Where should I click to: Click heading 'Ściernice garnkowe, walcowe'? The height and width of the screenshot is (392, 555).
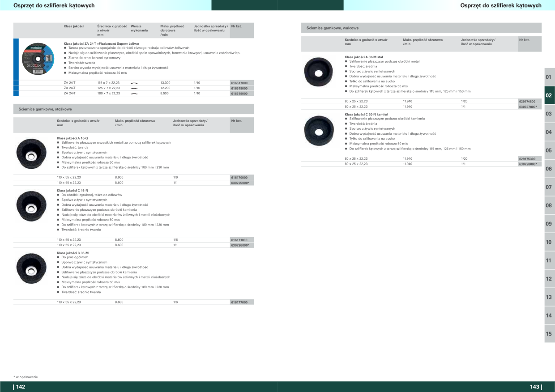pyautogui.click(x=332, y=28)
